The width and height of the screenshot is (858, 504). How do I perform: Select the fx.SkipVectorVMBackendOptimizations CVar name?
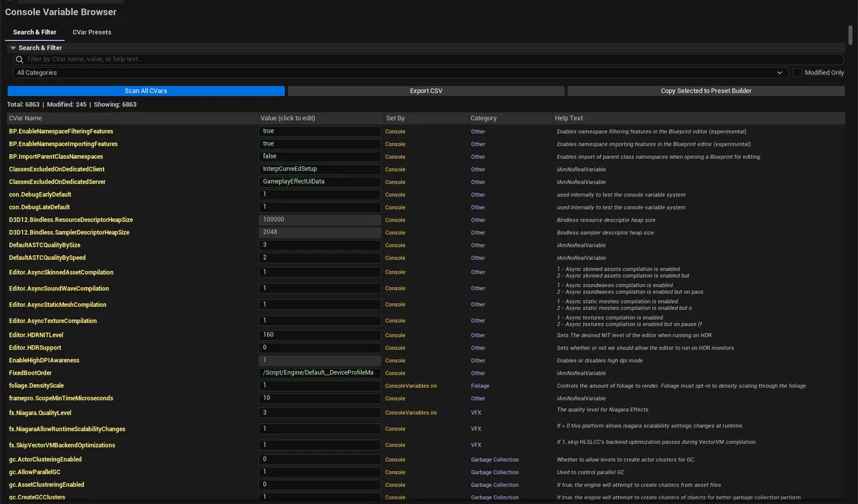pyautogui.click(x=62, y=445)
